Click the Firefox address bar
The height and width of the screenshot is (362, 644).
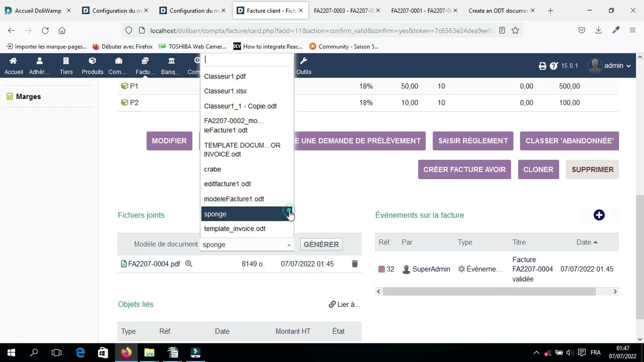click(321, 31)
